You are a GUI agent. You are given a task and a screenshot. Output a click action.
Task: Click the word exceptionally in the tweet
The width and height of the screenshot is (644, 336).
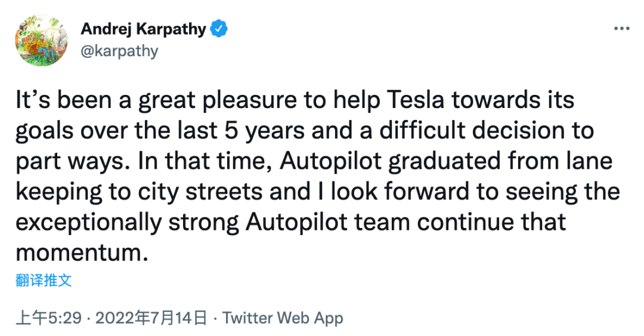click(x=89, y=223)
